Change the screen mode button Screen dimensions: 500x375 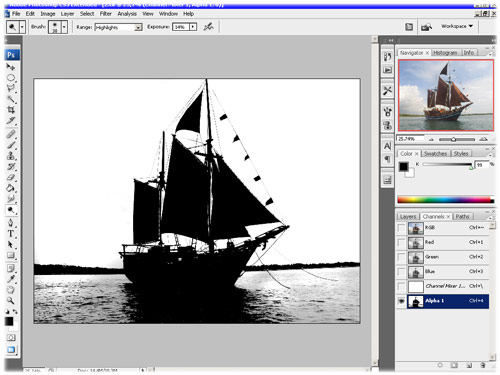tap(11, 350)
